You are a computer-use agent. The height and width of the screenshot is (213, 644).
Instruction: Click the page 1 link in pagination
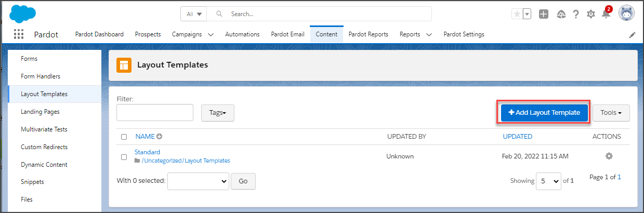coord(619,177)
